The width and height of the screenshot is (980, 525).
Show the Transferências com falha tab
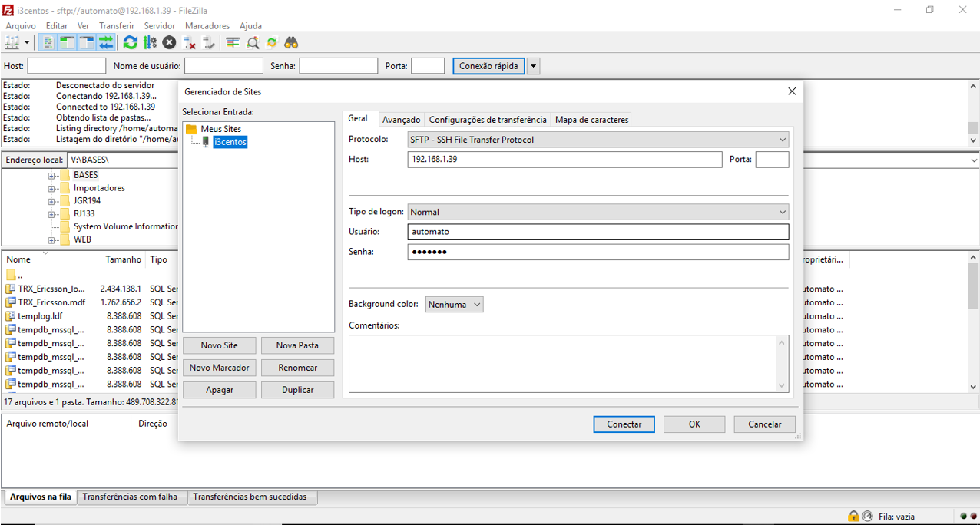coord(130,497)
